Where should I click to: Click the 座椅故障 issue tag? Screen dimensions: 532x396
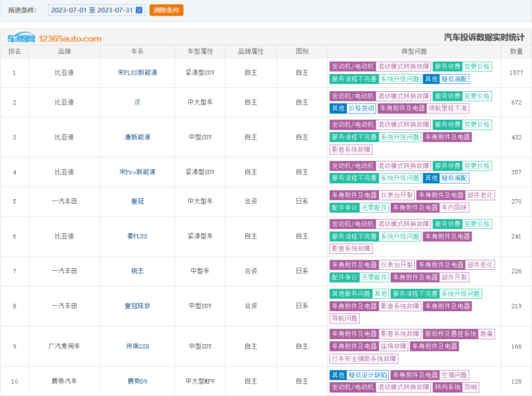394,346
